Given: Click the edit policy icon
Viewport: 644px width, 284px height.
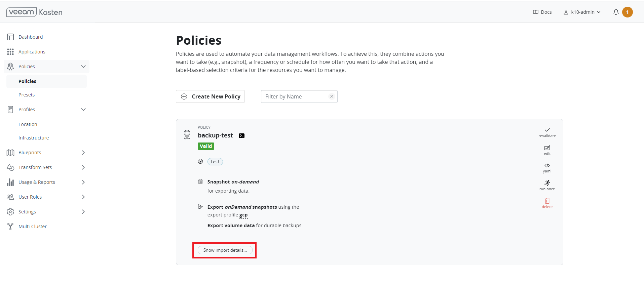Looking at the screenshot, I should click(547, 148).
